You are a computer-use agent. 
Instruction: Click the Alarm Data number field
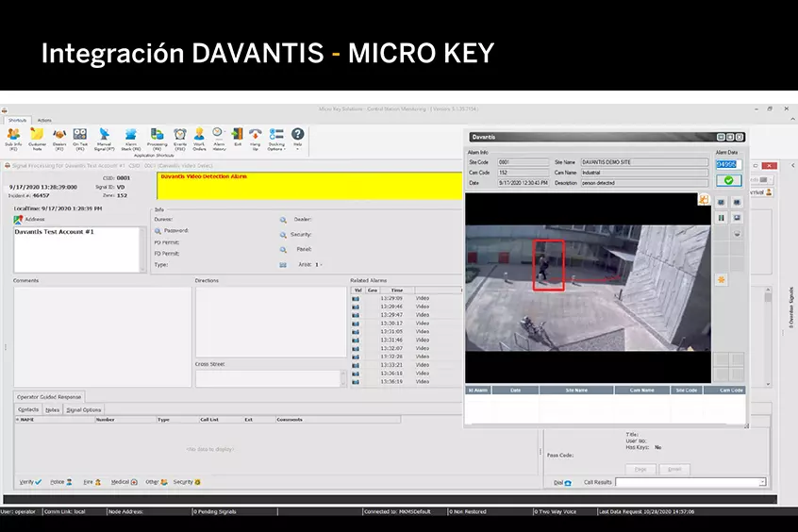(728, 164)
